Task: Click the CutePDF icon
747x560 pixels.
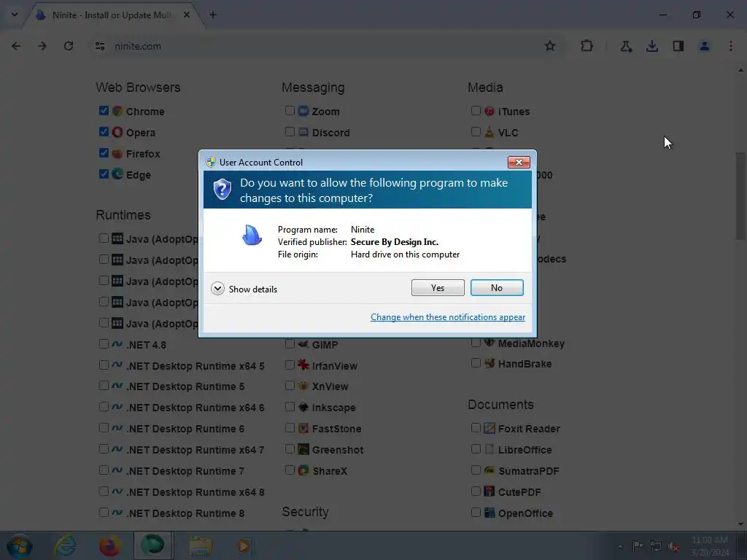Action: (489, 491)
